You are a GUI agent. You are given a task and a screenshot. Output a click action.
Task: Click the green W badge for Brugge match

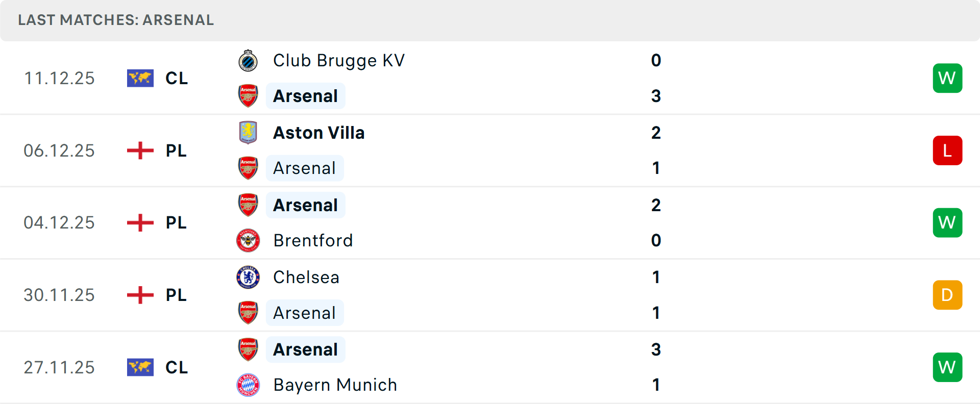pyautogui.click(x=947, y=78)
